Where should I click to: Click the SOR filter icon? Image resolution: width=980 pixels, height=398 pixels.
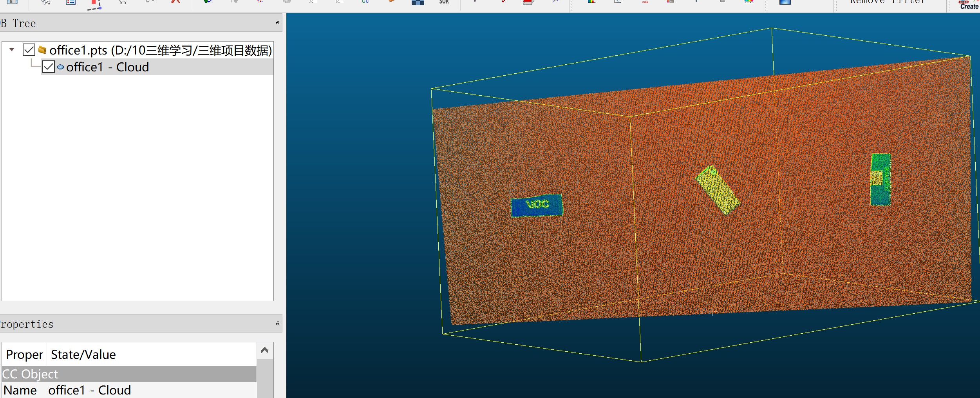click(444, 2)
